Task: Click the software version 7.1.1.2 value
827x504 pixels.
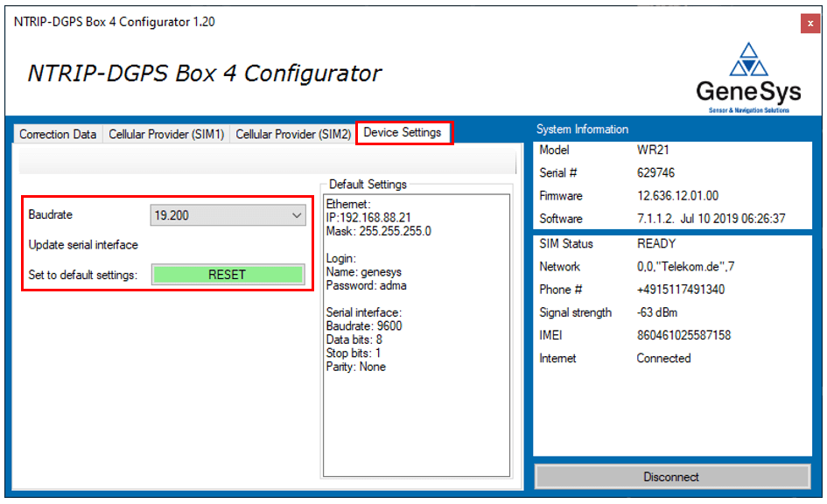Action: point(711,218)
